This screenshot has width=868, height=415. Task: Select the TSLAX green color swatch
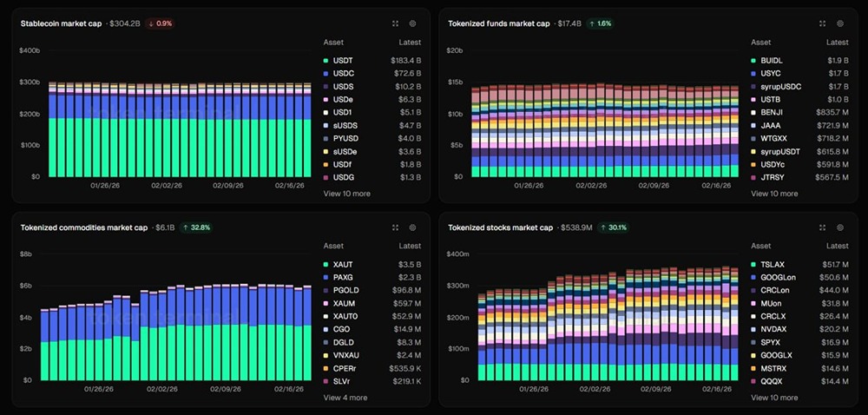click(x=753, y=265)
